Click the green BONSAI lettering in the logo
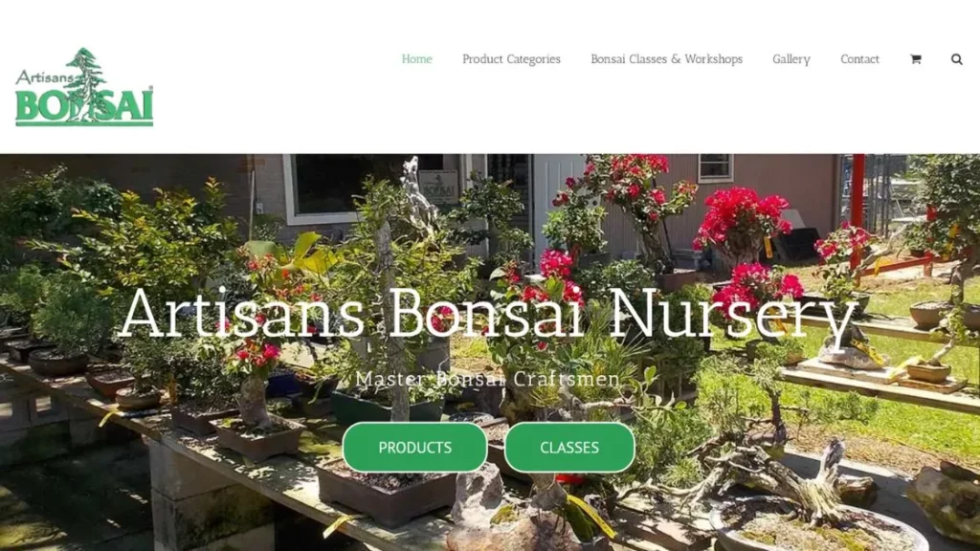 pos(84,106)
